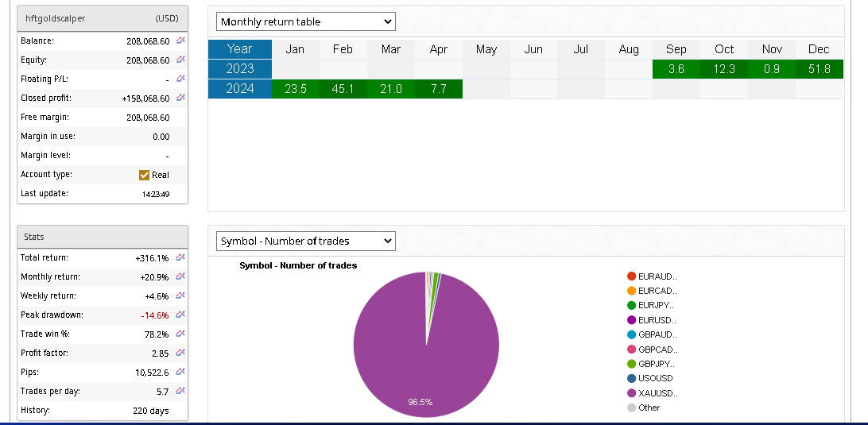Select the 2024 year row header
The width and height of the screenshot is (868, 425).
pyautogui.click(x=239, y=89)
